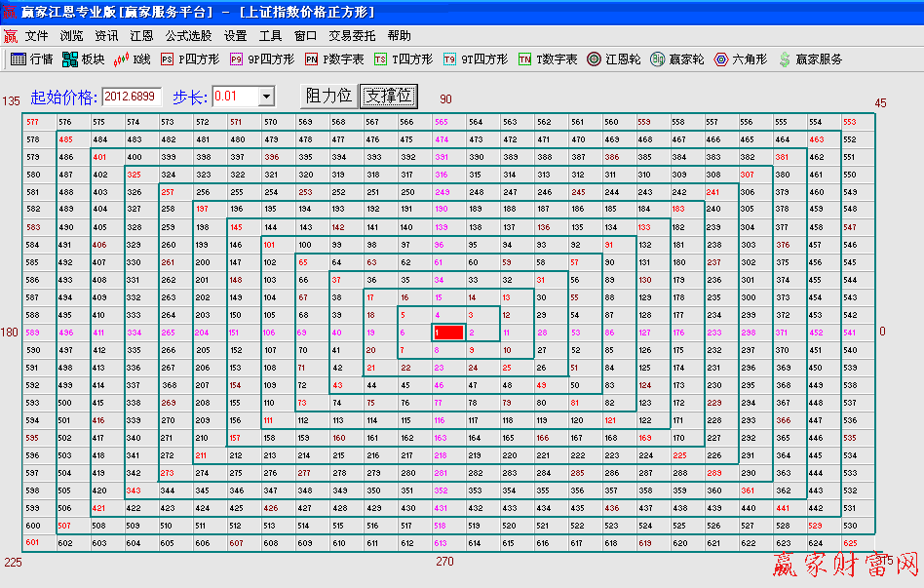Click inside the 起始价格 starting price field
Viewport: 924px width, 588px height.
click(x=134, y=96)
